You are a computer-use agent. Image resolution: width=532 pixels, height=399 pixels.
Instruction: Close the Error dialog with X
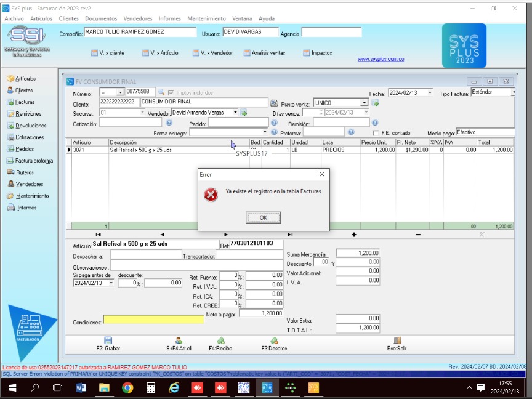click(x=322, y=174)
